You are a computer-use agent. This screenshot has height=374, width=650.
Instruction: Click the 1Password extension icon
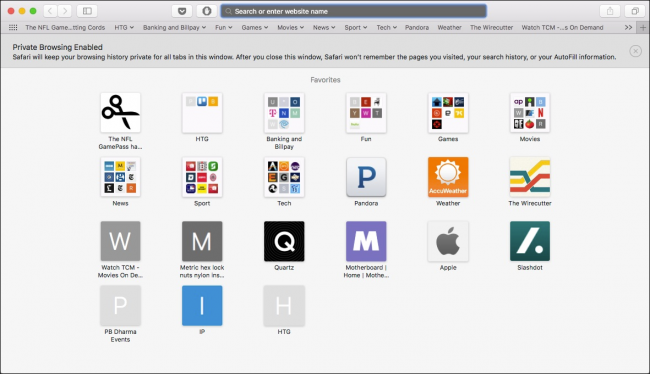(206, 11)
